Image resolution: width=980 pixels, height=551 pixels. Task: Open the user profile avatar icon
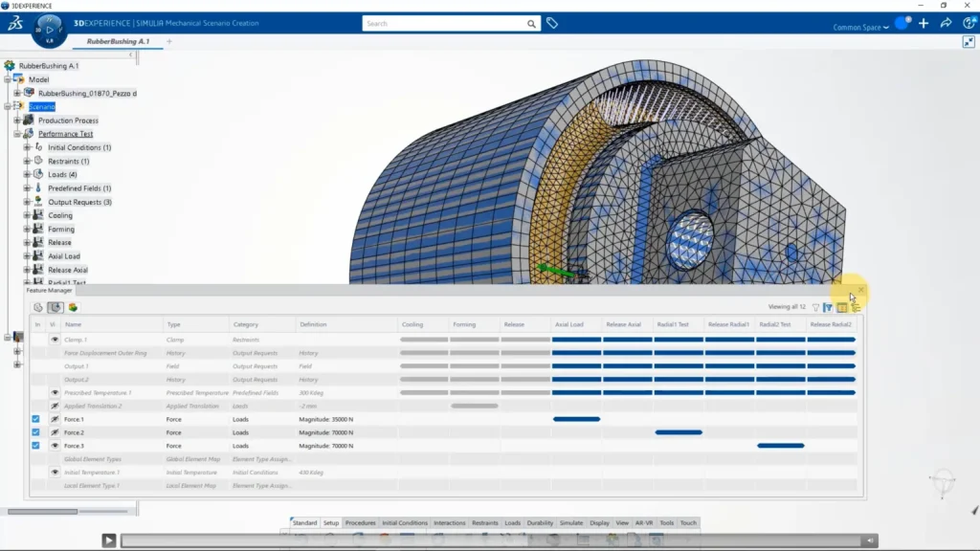click(x=902, y=23)
